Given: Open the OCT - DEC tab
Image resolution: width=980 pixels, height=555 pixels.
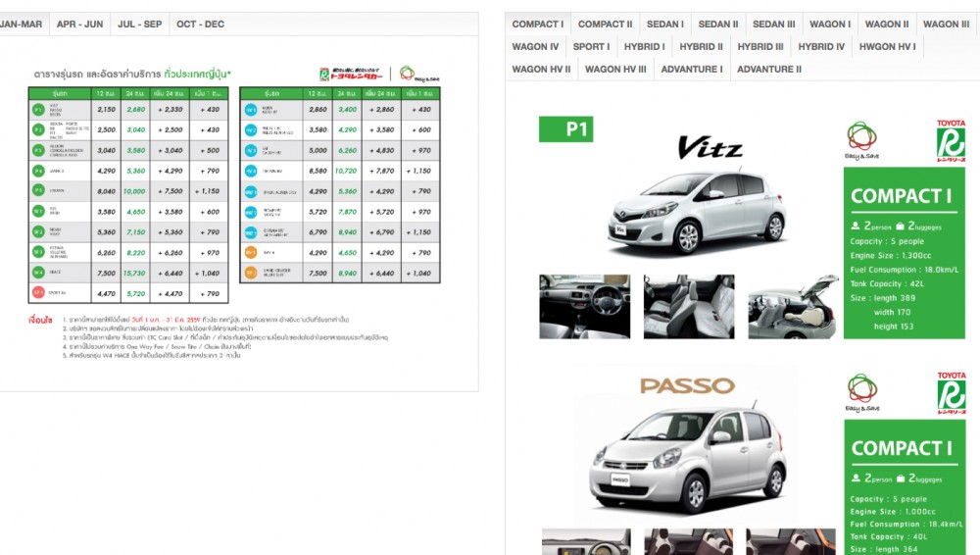Looking at the screenshot, I should click(200, 24).
